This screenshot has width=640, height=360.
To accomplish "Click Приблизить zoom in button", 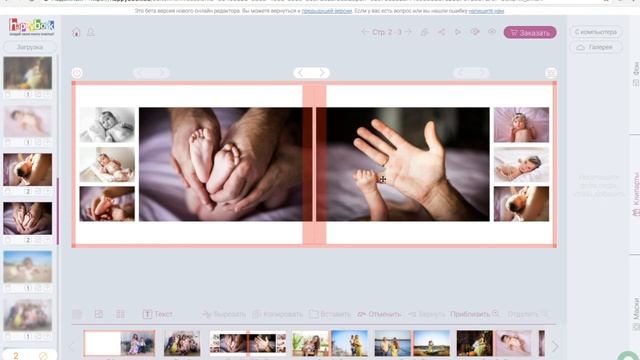I will click(475, 314).
